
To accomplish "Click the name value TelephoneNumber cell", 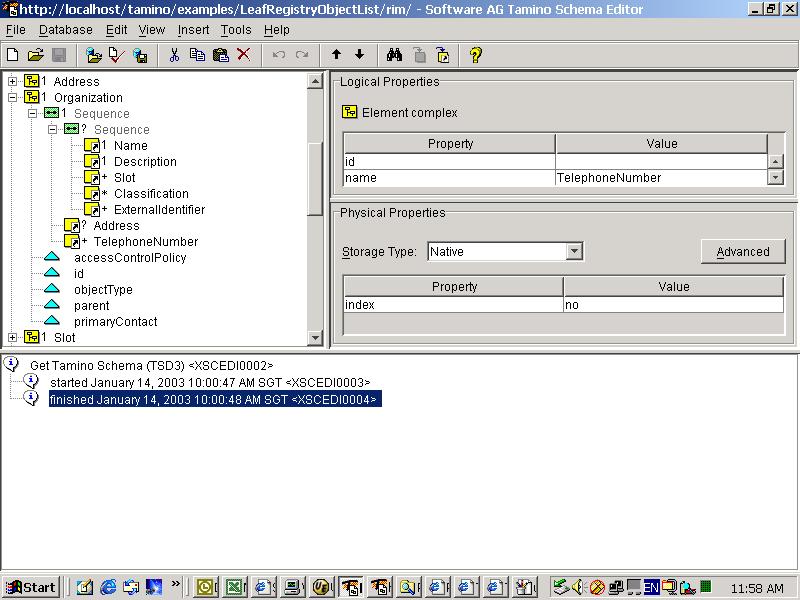I will tap(661, 178).
